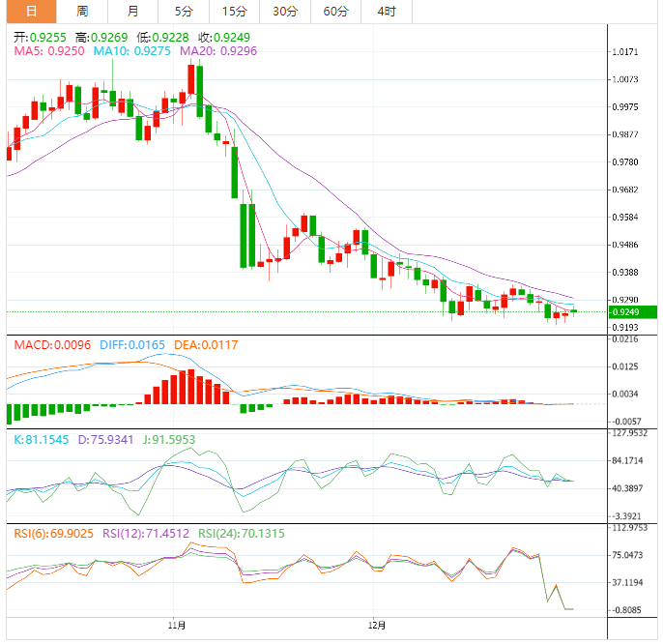Switch to the 月 monthly tab

click(x=132, y=12)
